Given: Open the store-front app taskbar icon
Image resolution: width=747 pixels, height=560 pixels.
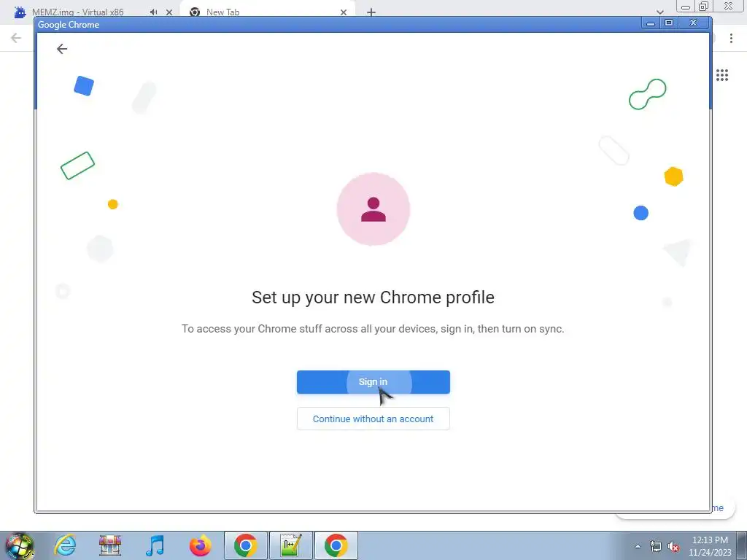Looking at the screenshot, I should point(110,545).
